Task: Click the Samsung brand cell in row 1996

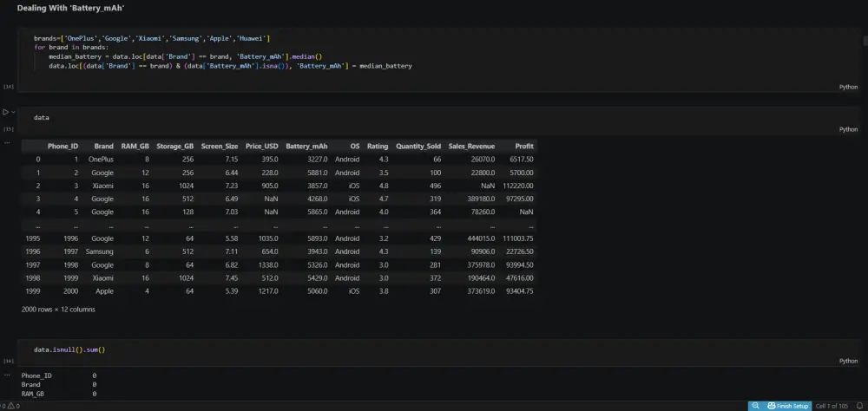Action: pos(100,251)
